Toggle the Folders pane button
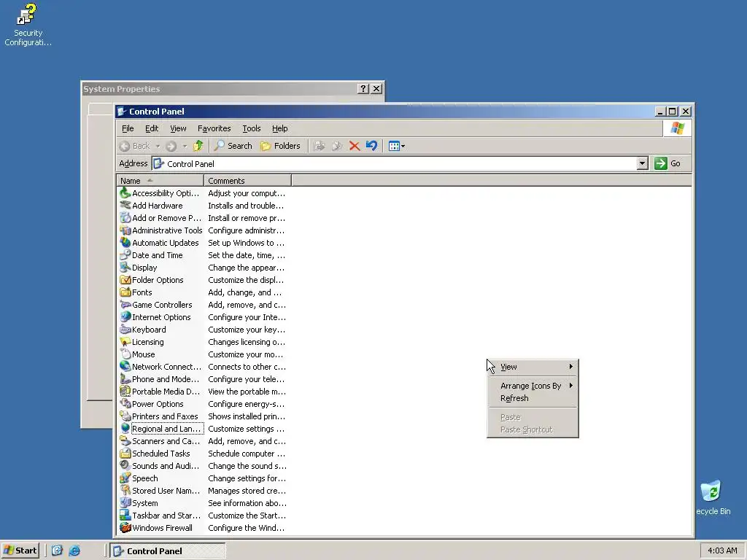This screenshot has width=747, height=560. (x=280, y=146)
